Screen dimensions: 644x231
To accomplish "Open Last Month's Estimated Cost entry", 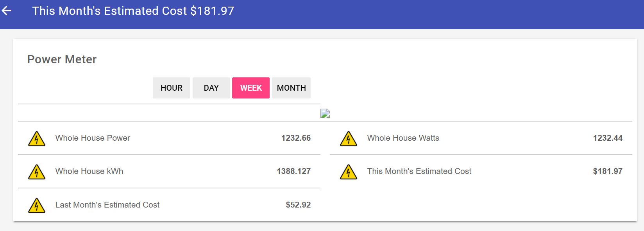I will (107, 205).
